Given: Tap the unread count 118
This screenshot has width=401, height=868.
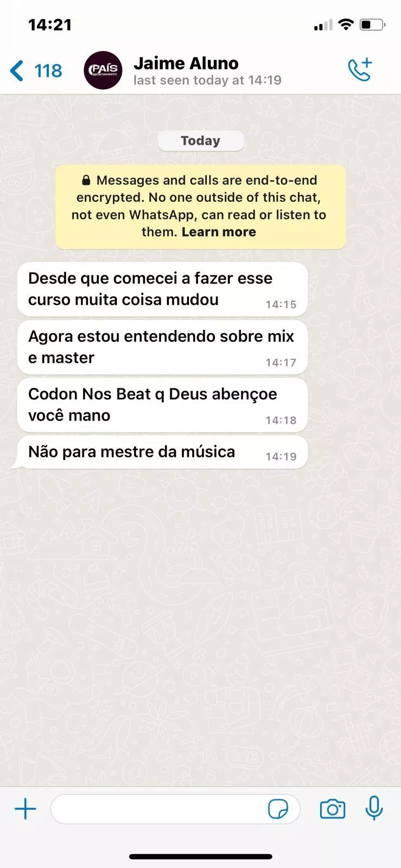Looking at the screenshot, I should [48, 71].
